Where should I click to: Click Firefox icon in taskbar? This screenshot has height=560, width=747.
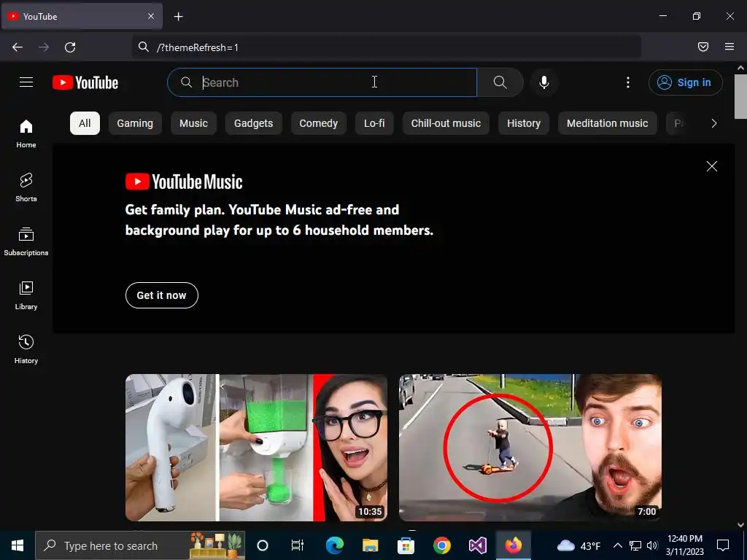click(513, 545)
